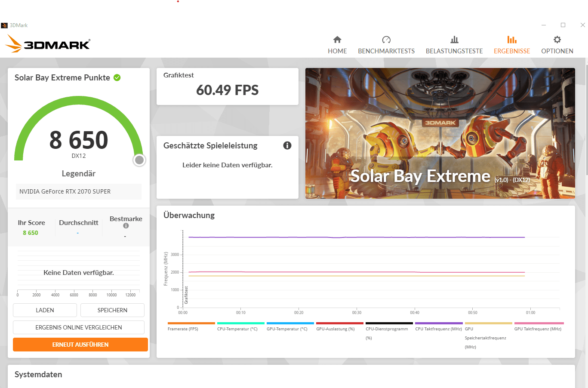This screenshot has height=388, width=588.
Task: Click 'Leider keine Daten verfügbar.' message
Action: pos(228,165)
